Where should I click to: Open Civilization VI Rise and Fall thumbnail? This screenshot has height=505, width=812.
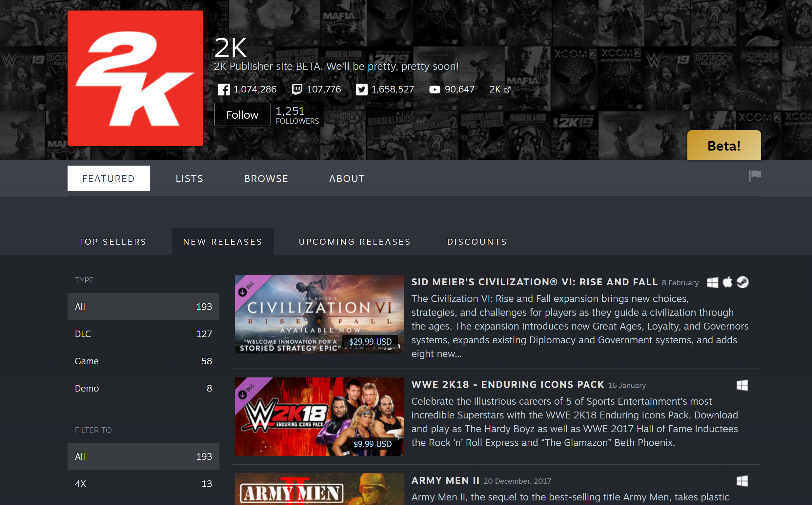(x=319, y=314)
